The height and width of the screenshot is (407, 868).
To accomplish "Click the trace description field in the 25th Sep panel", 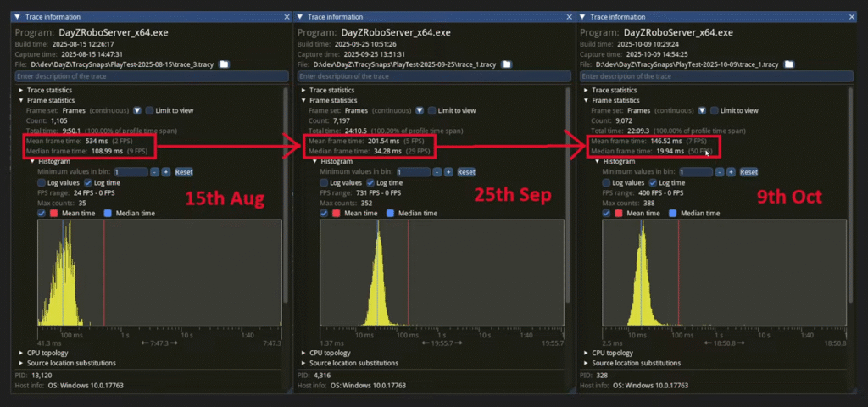I will coord(434,77).
